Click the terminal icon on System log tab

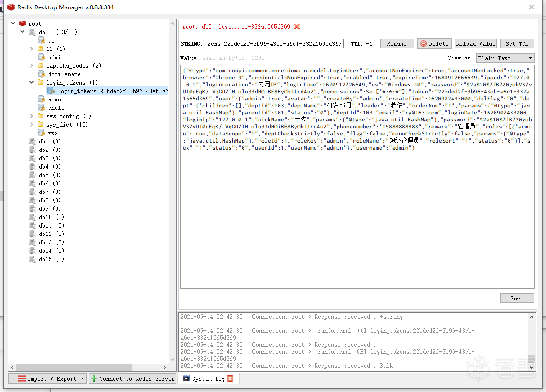(x=187, y=378)
